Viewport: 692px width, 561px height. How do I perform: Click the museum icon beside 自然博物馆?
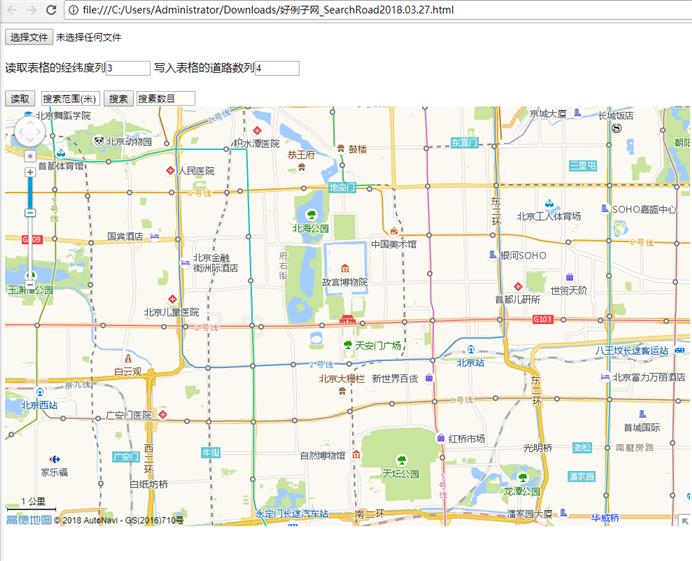tap(356, 454)
